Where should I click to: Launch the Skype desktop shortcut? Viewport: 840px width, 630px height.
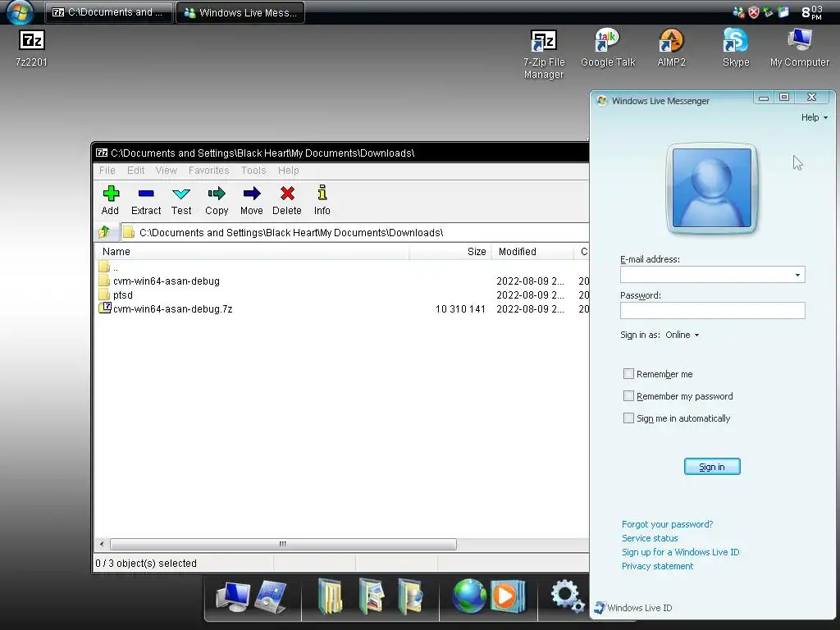[736, 48]
